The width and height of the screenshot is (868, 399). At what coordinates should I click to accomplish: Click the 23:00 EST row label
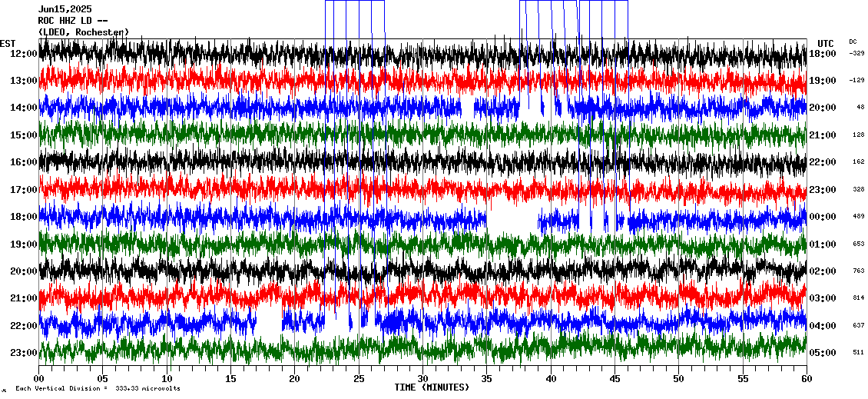click(x=23, y=353)
